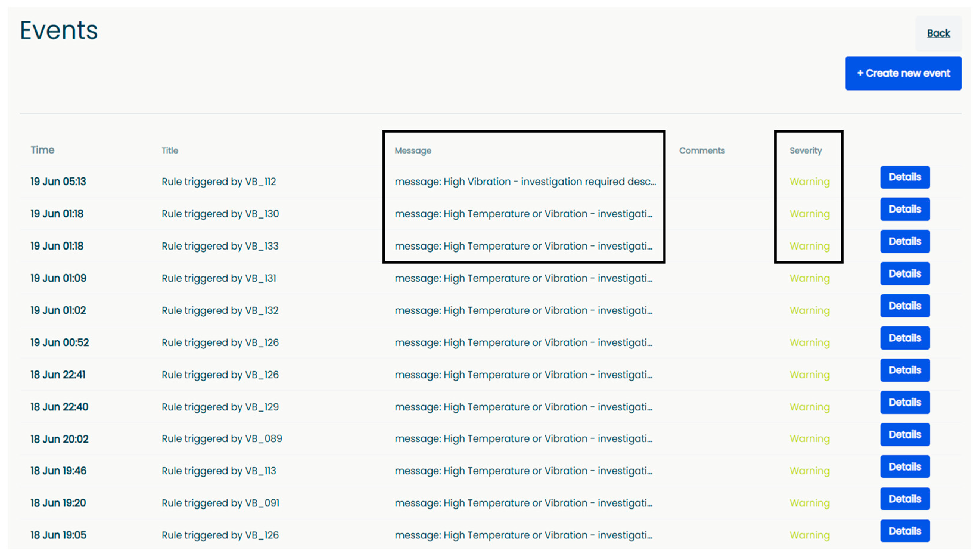Image resolution: width=980 pixels, height=559 pixels.
Task: Open Details for the VB_089 event
Action: 904,435
